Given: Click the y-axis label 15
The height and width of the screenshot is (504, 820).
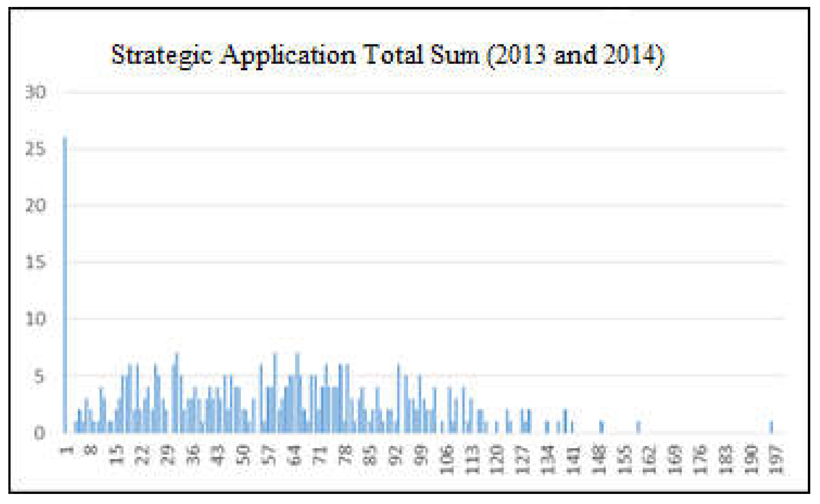Looking at the screenshot, I should click(x=35, y=262).
